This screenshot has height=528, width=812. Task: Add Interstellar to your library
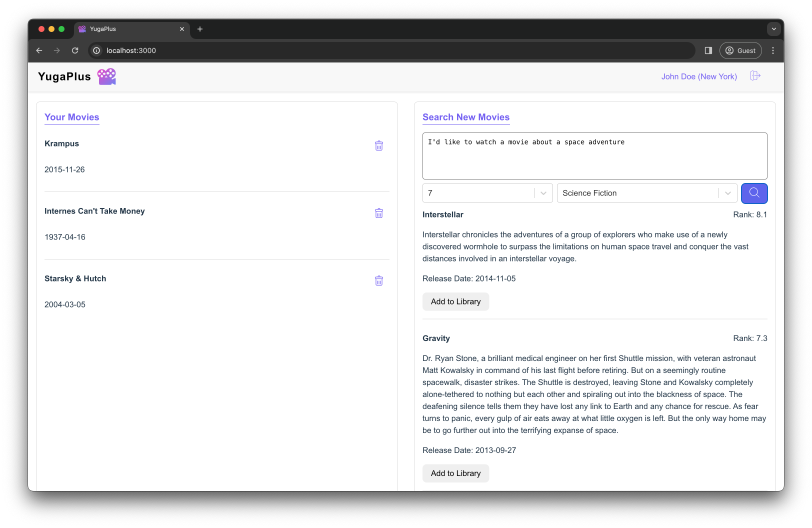455,301
